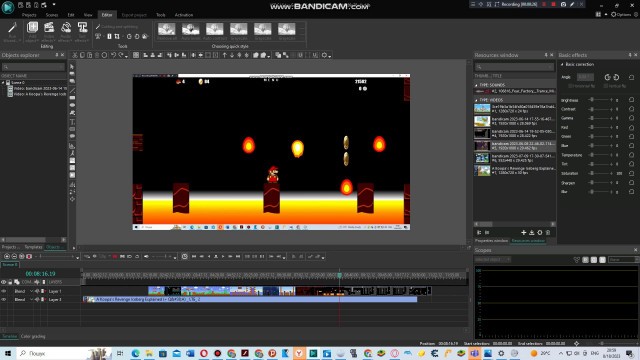Toggle audio speaker icon for Layer 1
This screenshot has height=360, width=640.
click(x=37, y=291)
